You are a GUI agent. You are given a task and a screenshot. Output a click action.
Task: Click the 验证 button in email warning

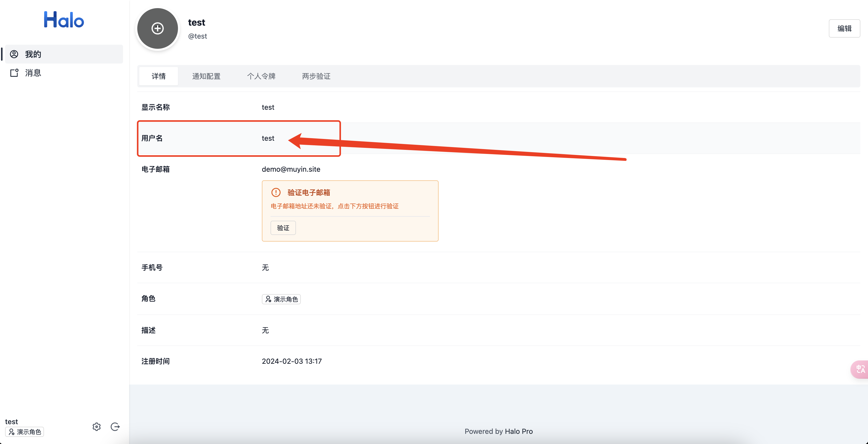pos(283,228)
